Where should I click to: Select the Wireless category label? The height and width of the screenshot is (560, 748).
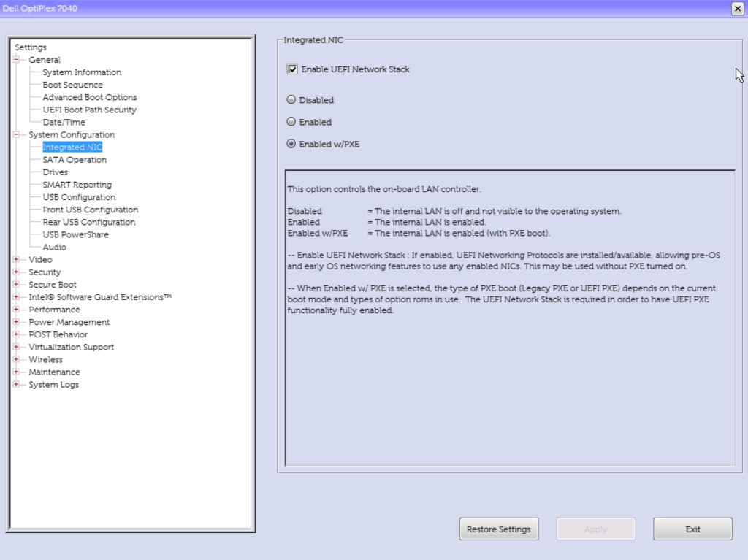click(46, 359)
